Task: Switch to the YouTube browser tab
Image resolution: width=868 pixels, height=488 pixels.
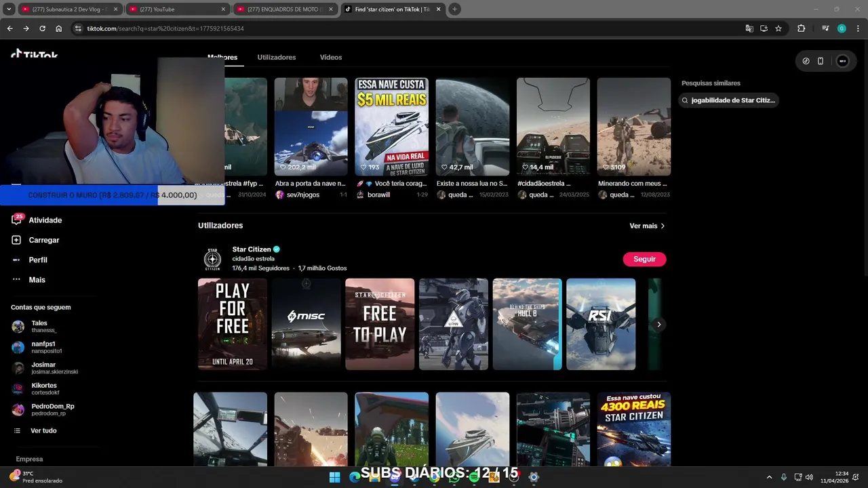Action: click(x=178, y=9)
